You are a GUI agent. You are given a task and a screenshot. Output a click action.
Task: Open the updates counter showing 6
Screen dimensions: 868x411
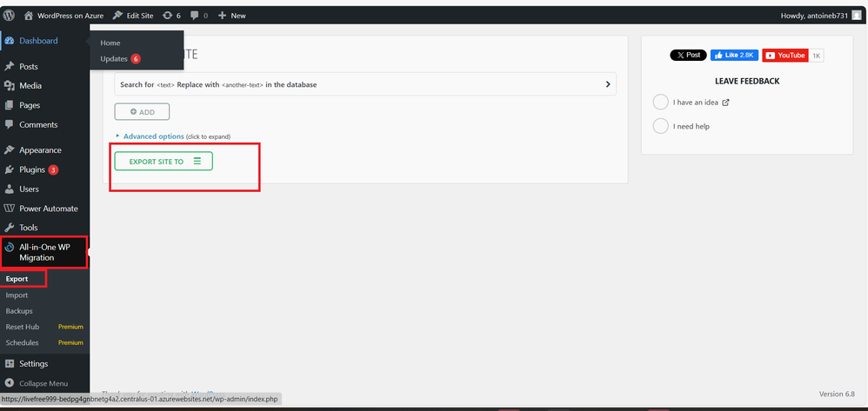pyautogui.click(x=172, y=16)
